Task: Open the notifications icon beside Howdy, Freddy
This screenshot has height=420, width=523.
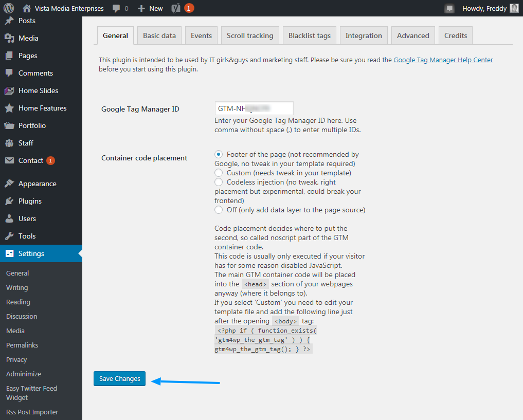Action: pyautogui.click(x=449, y=8)
